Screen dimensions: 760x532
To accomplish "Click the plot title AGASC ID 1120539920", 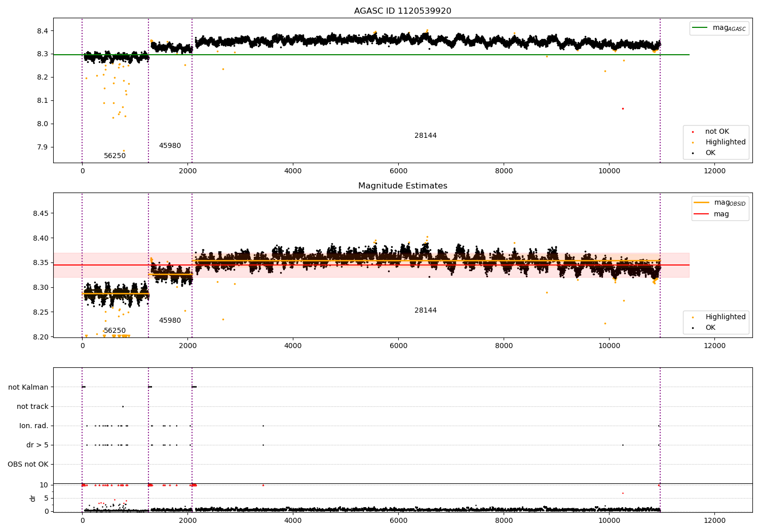I will point(402,11).
